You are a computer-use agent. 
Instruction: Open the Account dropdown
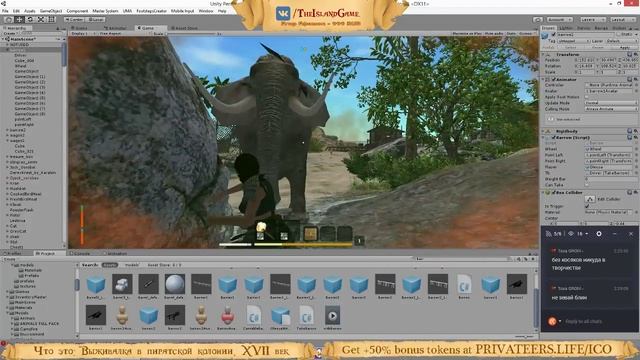point(560,19)
